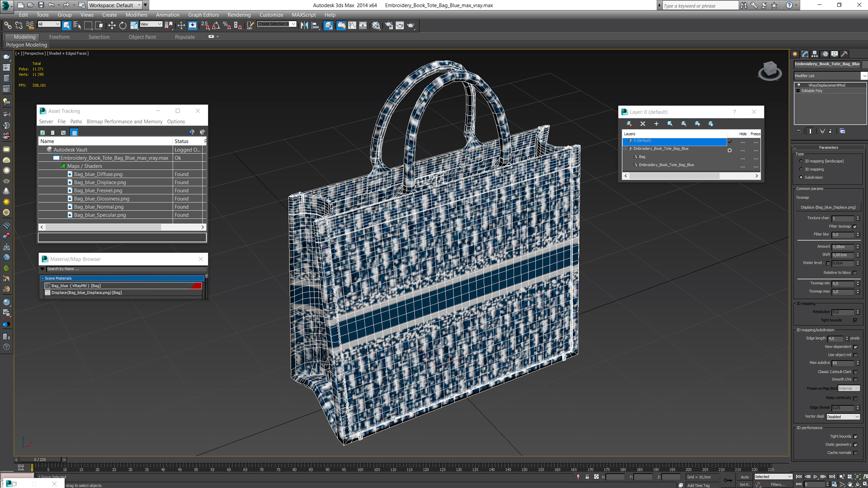Expand the Editable Poly stack entry

point(798,90)
